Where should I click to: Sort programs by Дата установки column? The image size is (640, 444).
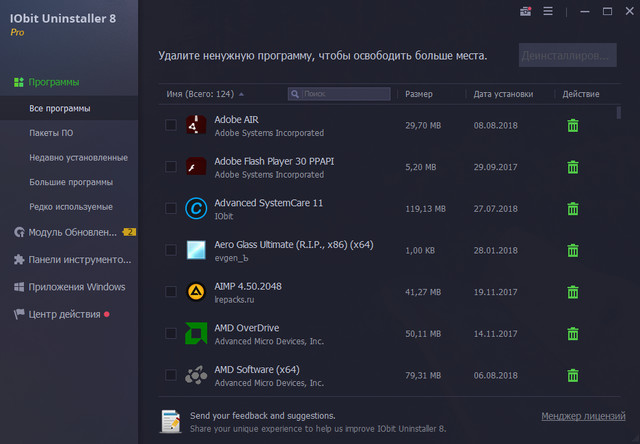pyautogui.click(x=503, y=94)
